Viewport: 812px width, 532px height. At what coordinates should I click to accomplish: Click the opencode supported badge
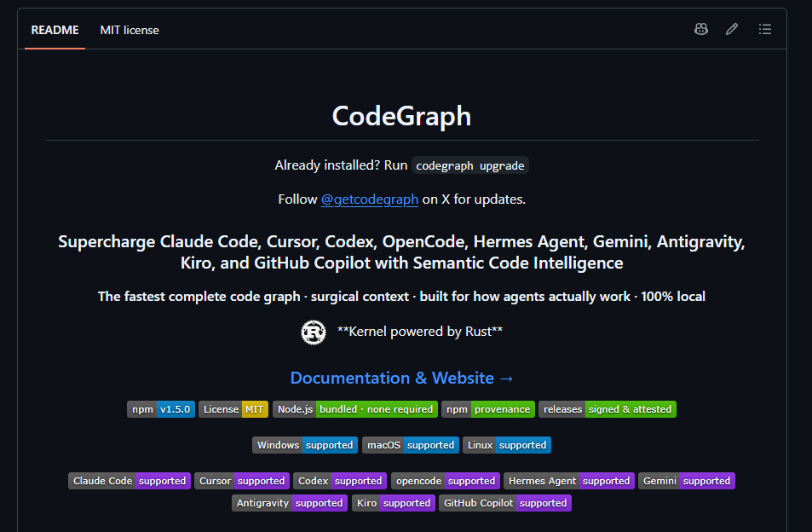[446, 481]
